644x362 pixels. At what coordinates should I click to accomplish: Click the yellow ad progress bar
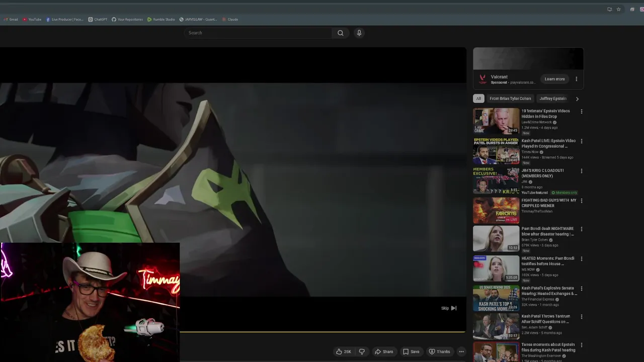click(x=323, y=332)
